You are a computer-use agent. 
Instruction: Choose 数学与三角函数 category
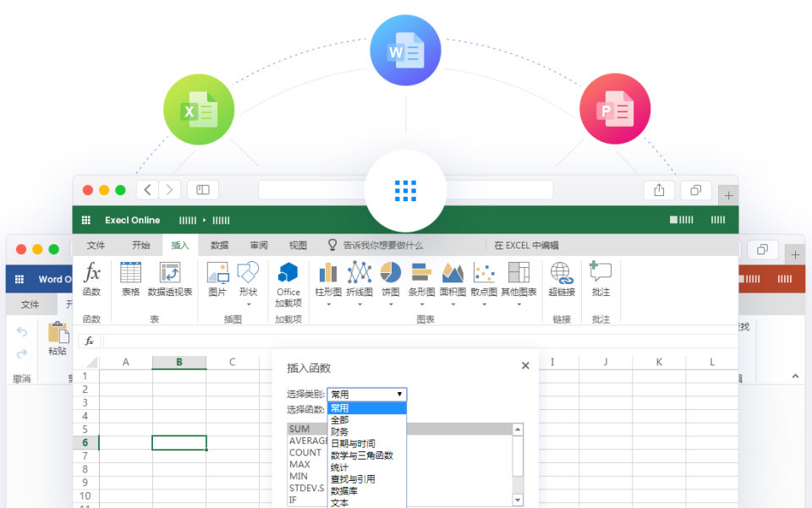[x=366, y=456]
